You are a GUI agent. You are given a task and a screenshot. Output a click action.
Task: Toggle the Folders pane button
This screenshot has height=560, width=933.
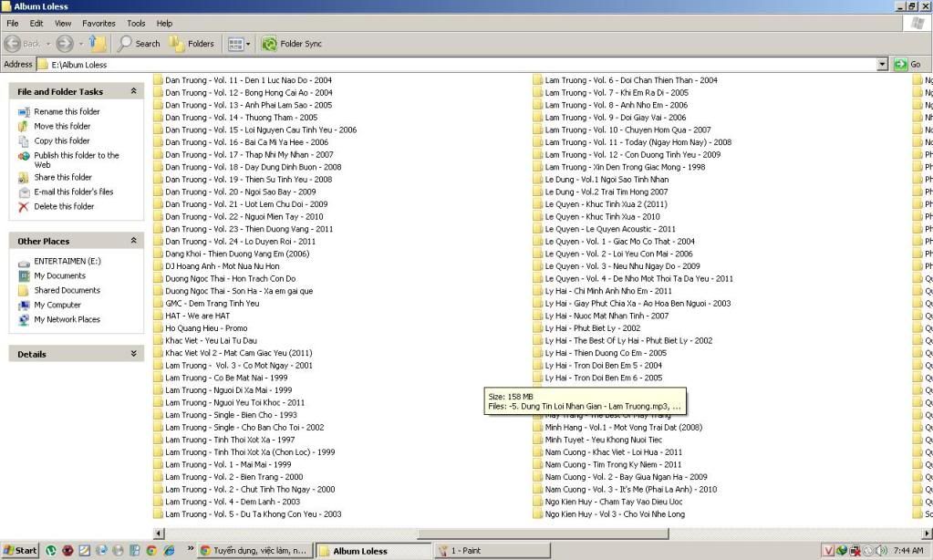tap(192, 43)
